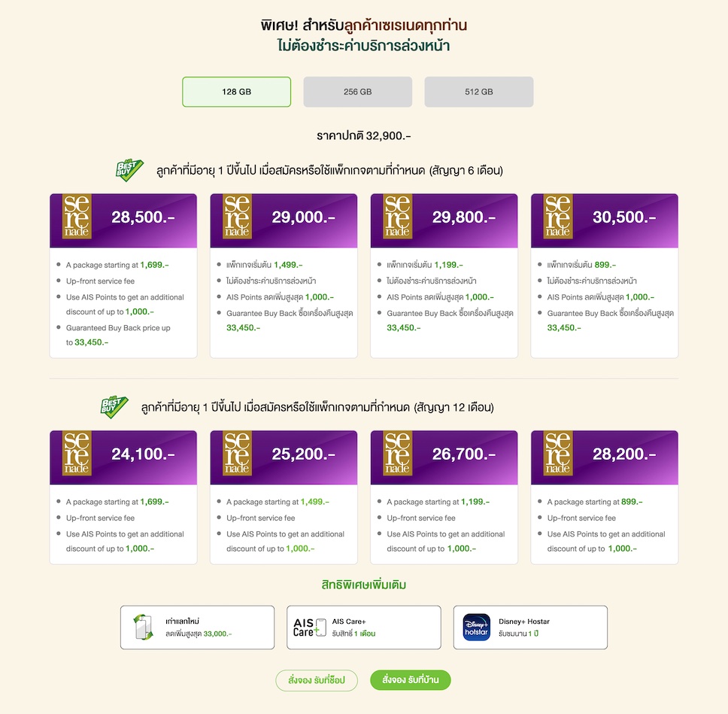The width and height of the screenshot is (728, 714).
Task: Click the AIS Care+ logo icon
Action: pyautogui.click(x=309, y=627)
